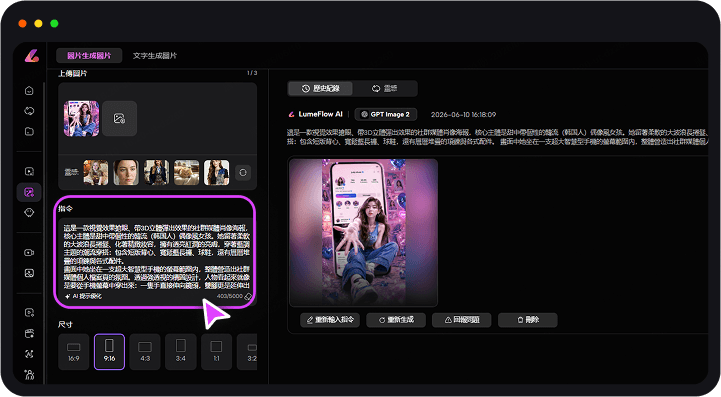The width and height of the screenshot is (721, 397).
Task: Click the 403/5000 character counter
Action: [x=229, y=296]
